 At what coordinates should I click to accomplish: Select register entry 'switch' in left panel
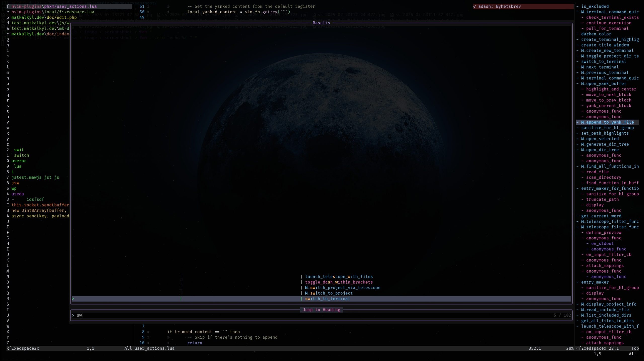click(x=21, y=155)
